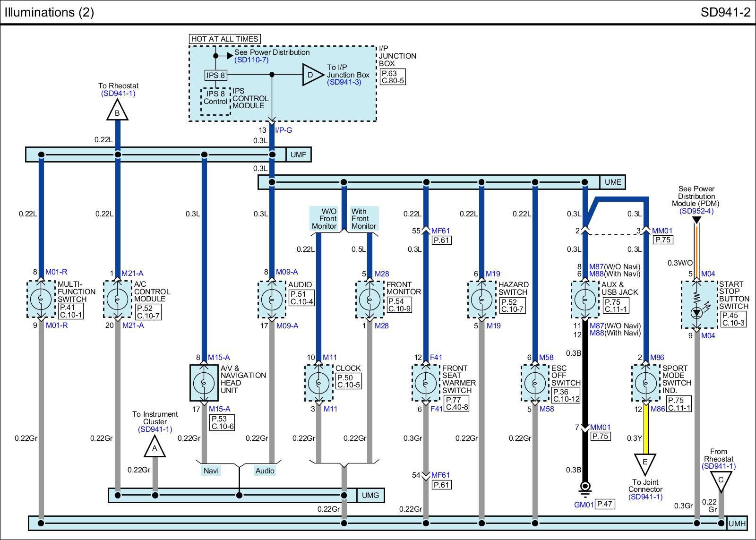Click the inverted triangle connector labeled E
This screenshot has width=756, height=540.
click(x=645, y=463)
